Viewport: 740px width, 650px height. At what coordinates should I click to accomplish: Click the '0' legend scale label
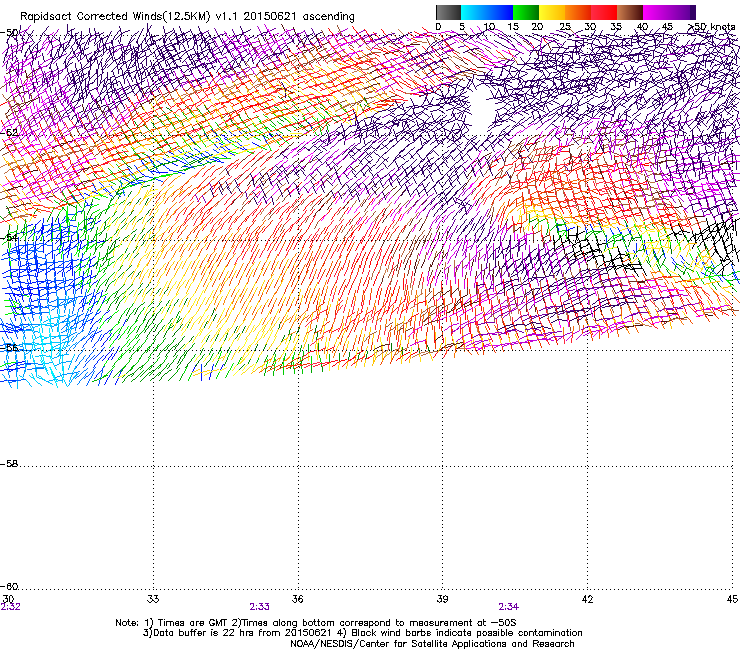[x=438, y=27]
